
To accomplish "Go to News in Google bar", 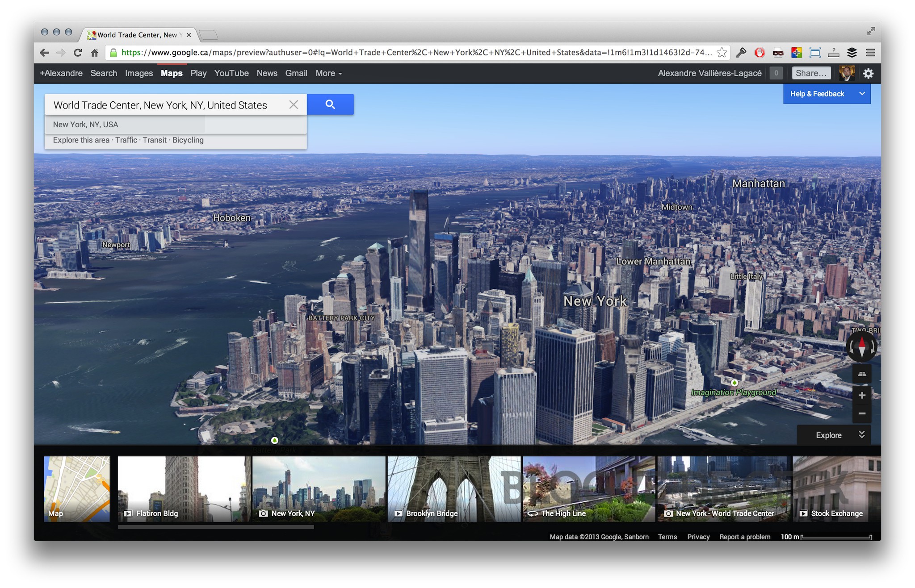I will click(267, 73).
